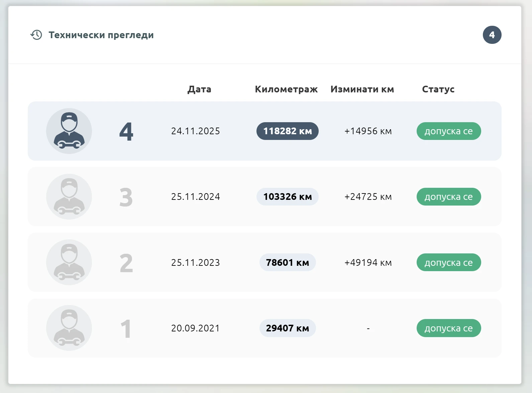
Task: Click the Статус column header
Action: pos(438,89)
